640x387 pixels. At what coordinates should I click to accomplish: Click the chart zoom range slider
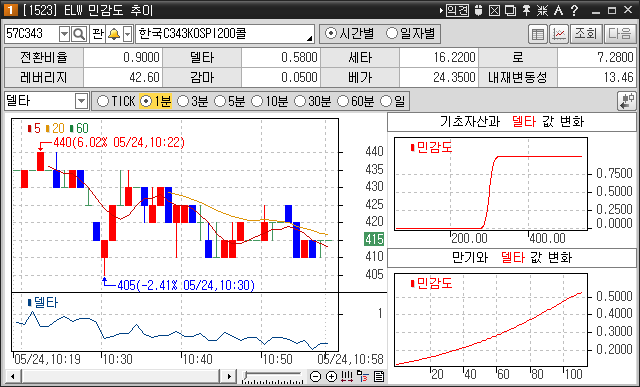point(273,376)
